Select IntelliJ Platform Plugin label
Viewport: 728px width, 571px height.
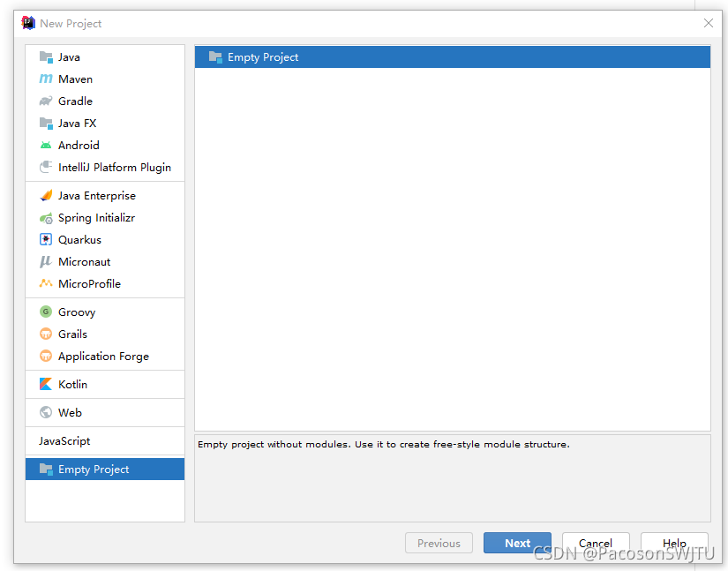tap(115, 168)
